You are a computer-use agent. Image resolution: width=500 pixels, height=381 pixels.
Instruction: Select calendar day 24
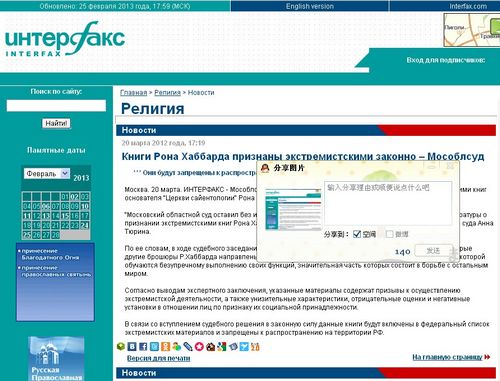(x=85, y=226)
